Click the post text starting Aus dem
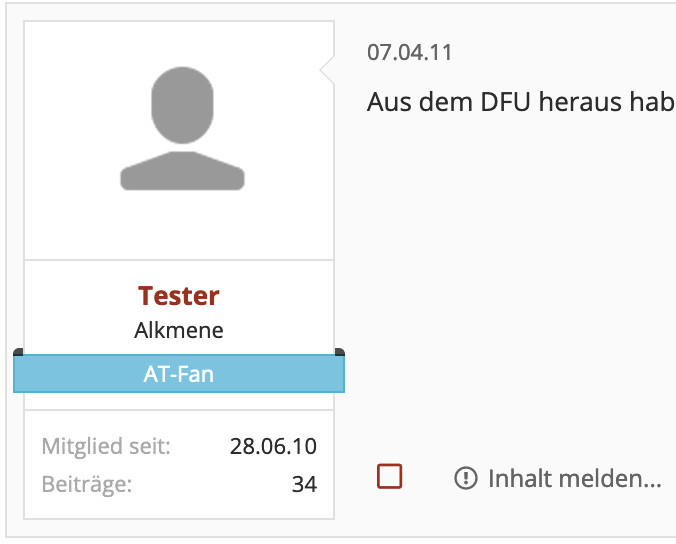Image resolution: width=676 pixels, height=544 pixels. tap(521, 102)
